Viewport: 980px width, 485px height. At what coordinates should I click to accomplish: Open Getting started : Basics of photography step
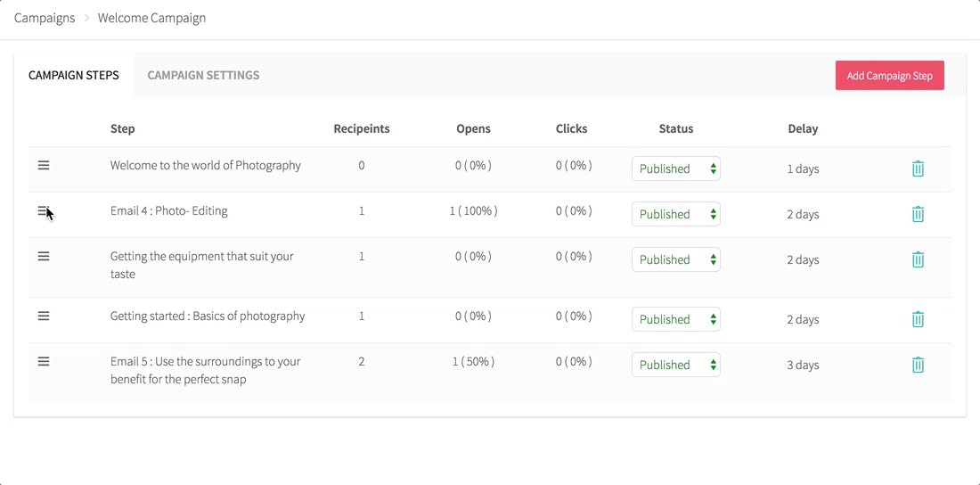pyautogui.click(x=208, y=316)
